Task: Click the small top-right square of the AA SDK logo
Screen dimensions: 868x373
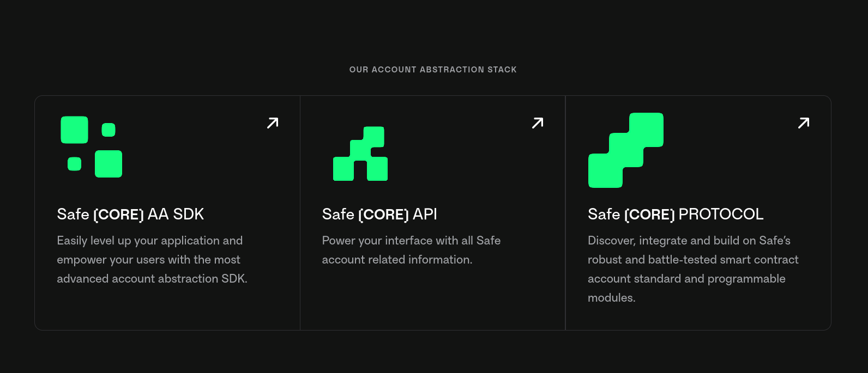Action: [x=108, y=130]
